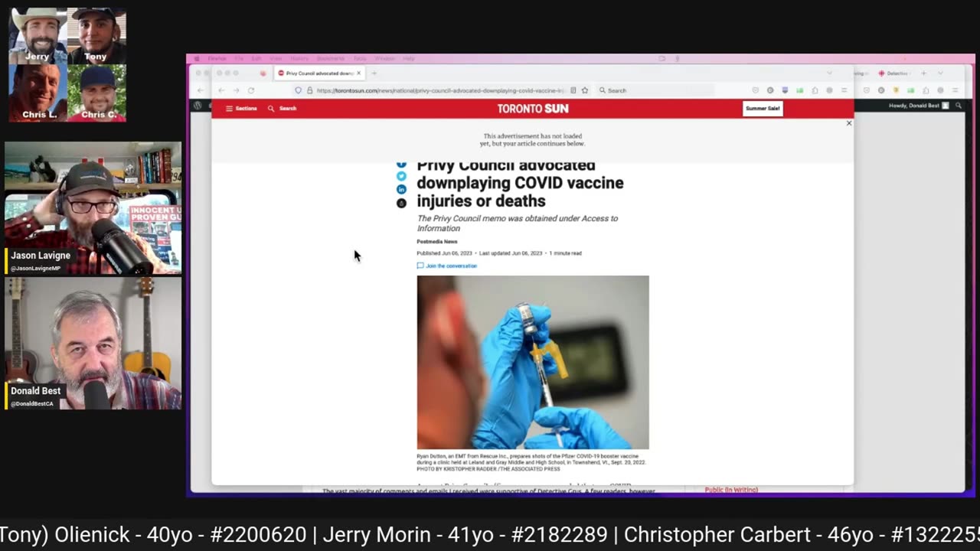Open Howdy, Donald Best account menu
The width and height of the screenshot is (980, 551).
[919, 106]
